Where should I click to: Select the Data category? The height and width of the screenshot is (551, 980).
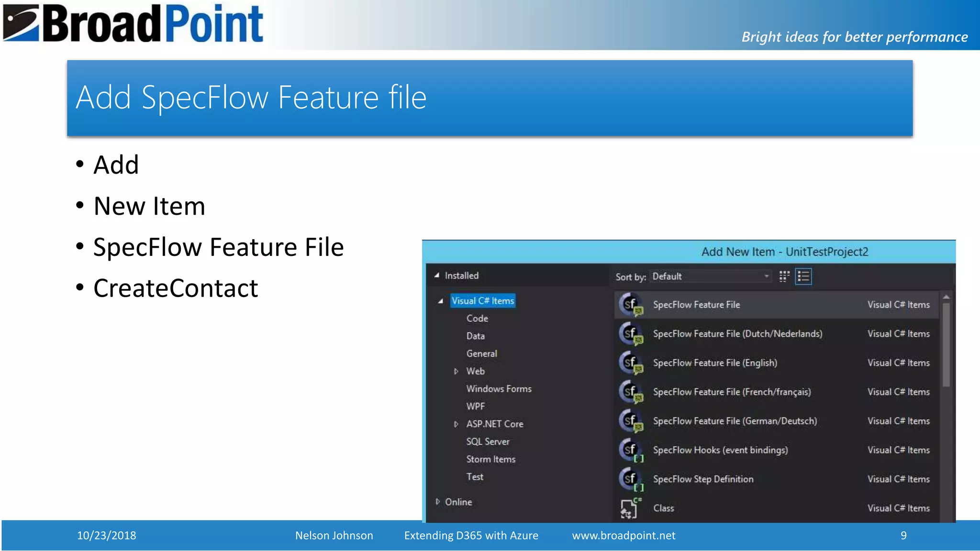[x=476, y=336]
